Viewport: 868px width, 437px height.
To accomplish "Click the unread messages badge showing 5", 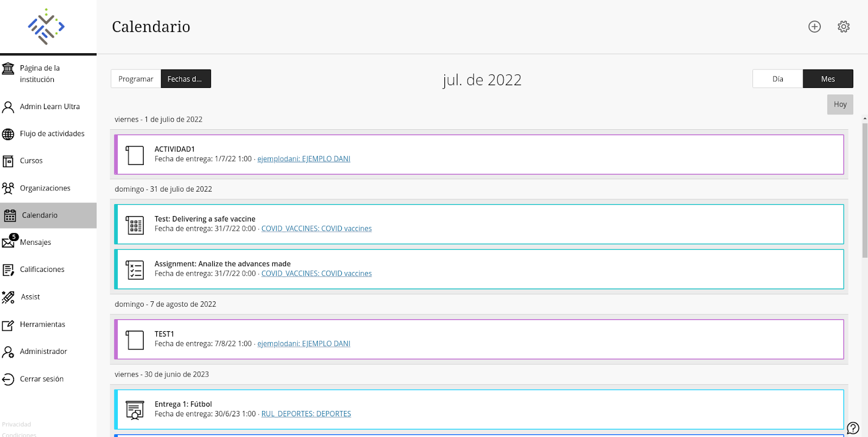I will pyautogui.click(x=14, y=237).
